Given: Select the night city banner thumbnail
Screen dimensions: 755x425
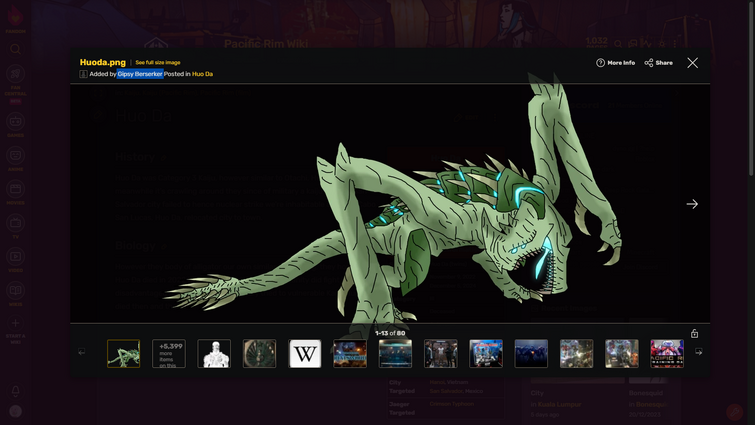Looking at the screenshot, I should click(x=350, y=354).
